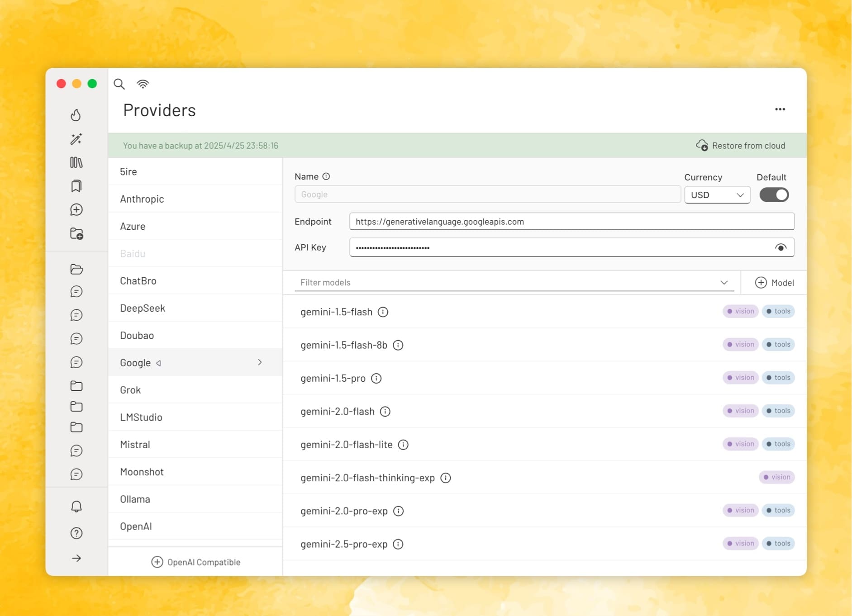Open the bookmarks sidebar icon
Viewport: 852px width, 616px height.
(x=76, y=186)
